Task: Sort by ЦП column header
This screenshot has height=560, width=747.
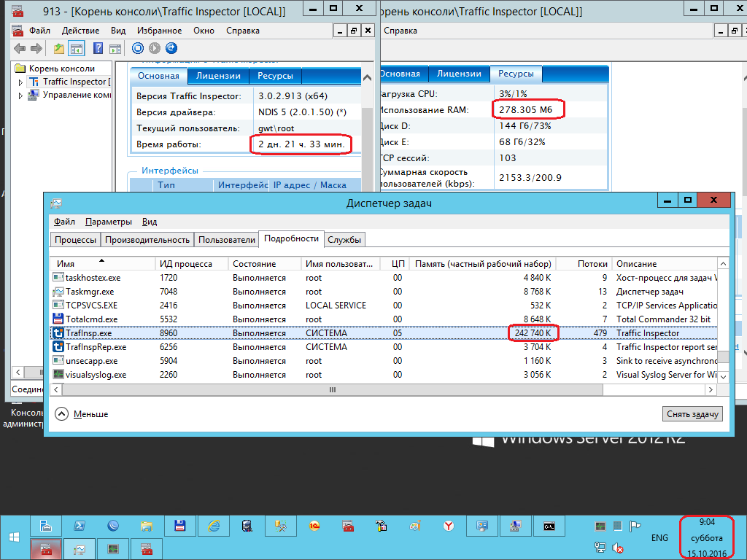Action: pos(395,263)
